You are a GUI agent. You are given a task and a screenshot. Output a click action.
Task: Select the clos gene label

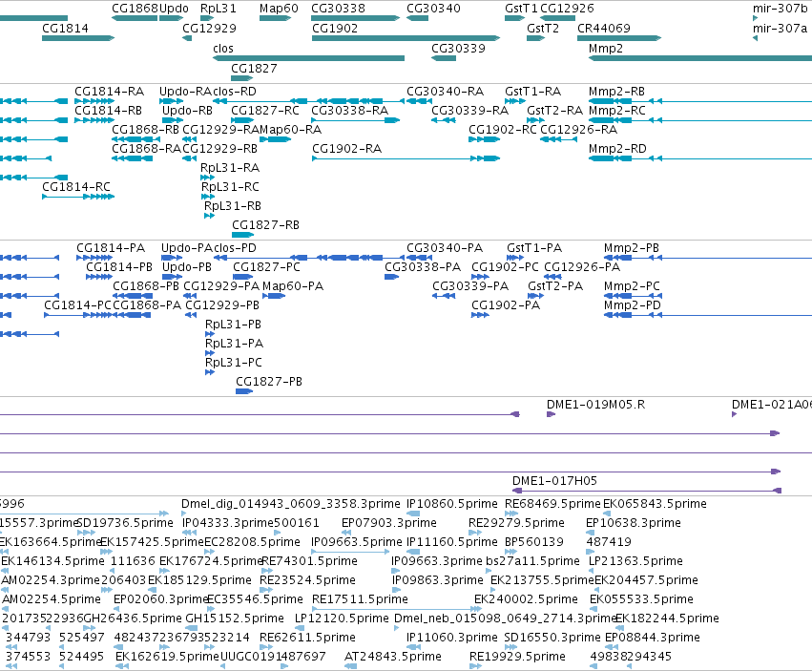[x=222, y=49]
